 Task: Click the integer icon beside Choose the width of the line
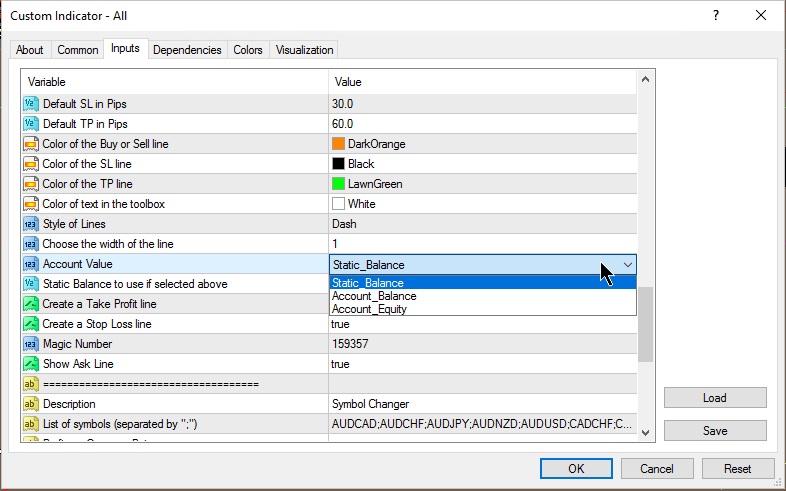tap(31, 244)
